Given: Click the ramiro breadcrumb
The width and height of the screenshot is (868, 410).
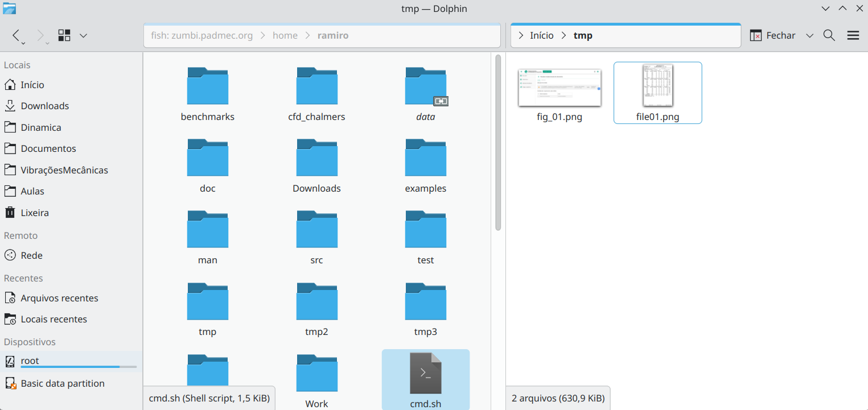Looking at the screenshot, I should click(333, 35).
